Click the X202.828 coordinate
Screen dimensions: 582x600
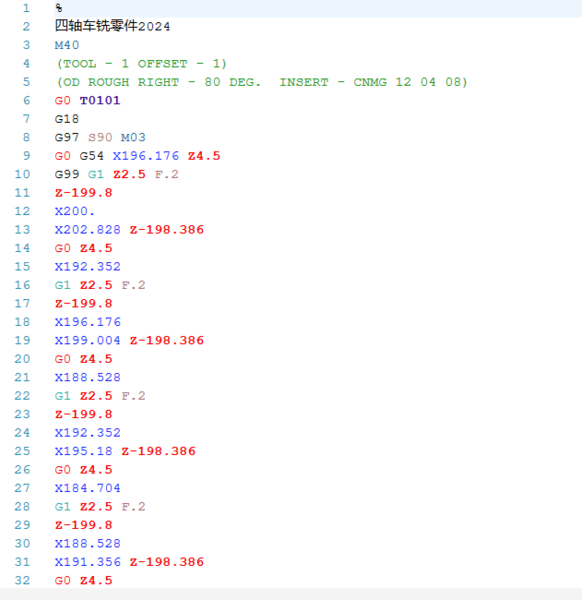tap(88, 230)
